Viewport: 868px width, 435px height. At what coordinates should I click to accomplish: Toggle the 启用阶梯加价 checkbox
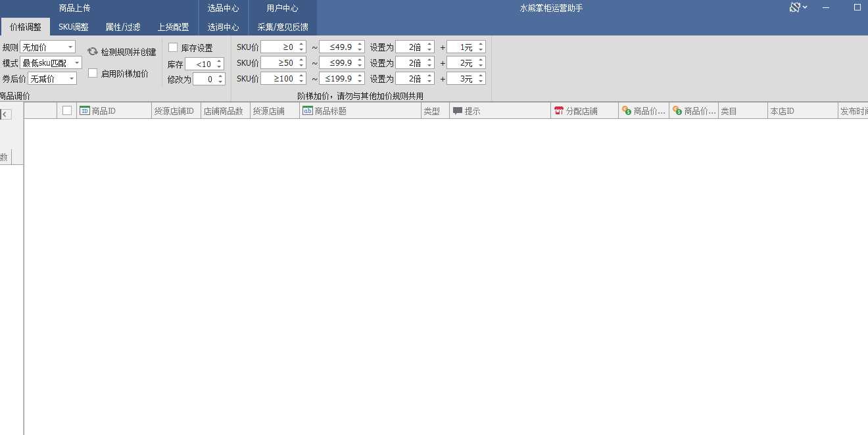point(93,74)
